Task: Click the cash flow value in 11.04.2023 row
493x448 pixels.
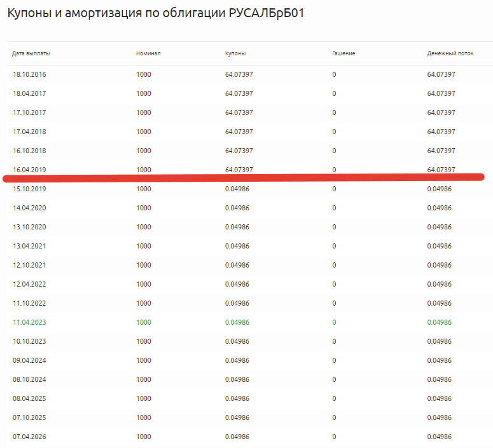Action: click(x=439, y=322)
